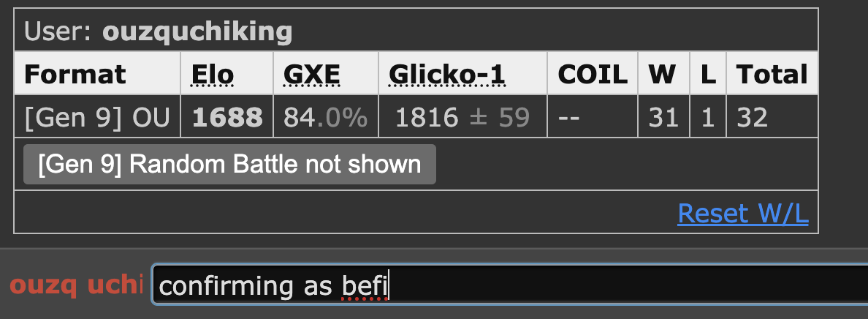Click the total games value 32
Image resolution: width=868 pixels, height=319 pixels.
coord(753,117)
